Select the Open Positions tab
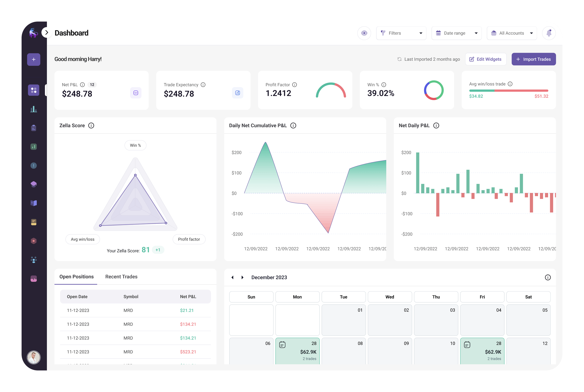Viewport: 584px width, 392px height. click(x=76, y=277)
